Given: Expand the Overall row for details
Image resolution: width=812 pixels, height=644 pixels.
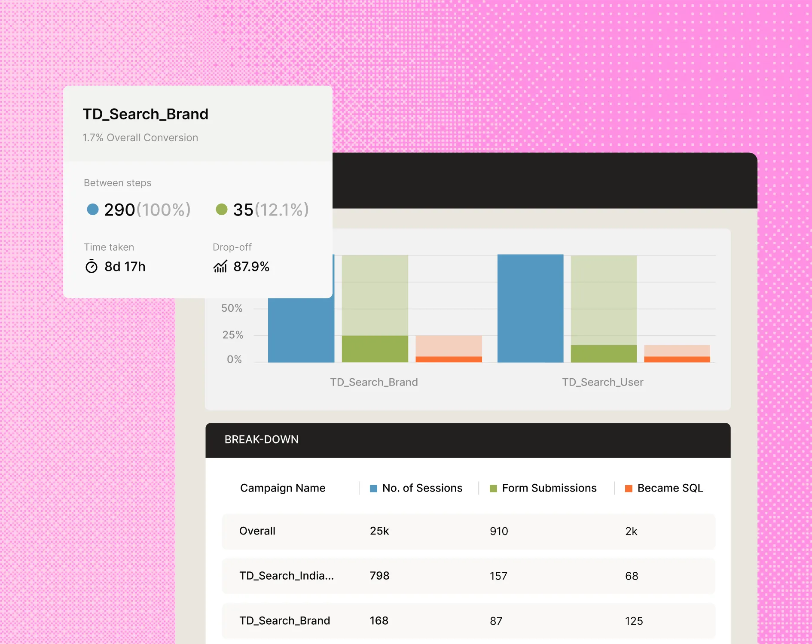Looking at the screenshot, I should [x=257, y=531].
